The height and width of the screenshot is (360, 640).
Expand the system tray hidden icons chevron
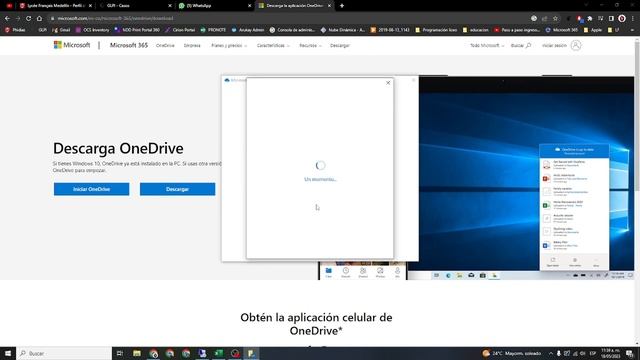pos(551,353)
